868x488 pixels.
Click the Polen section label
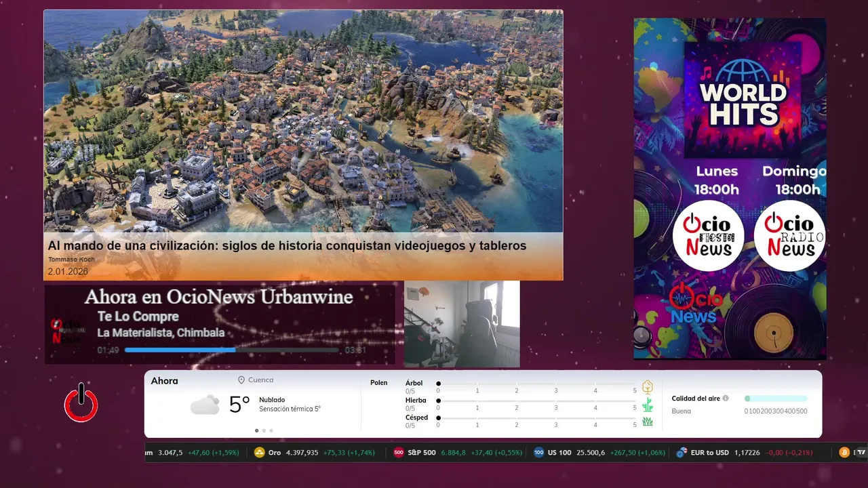pos(379,383)
